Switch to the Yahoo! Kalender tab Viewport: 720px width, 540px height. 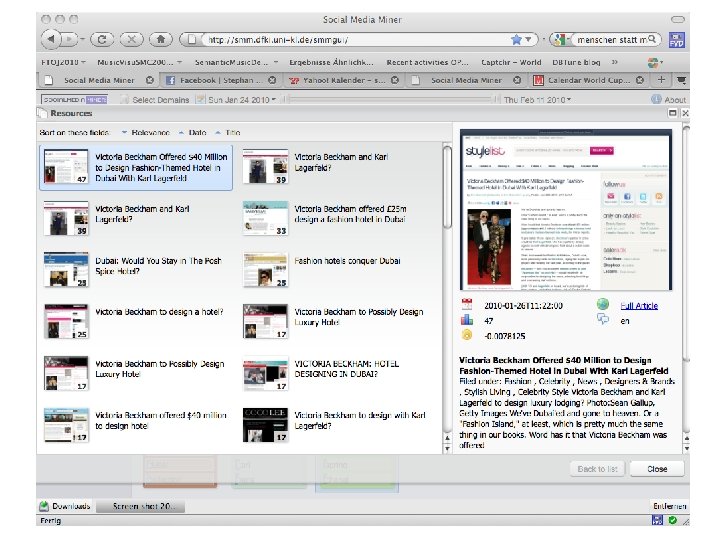[343, 80]
